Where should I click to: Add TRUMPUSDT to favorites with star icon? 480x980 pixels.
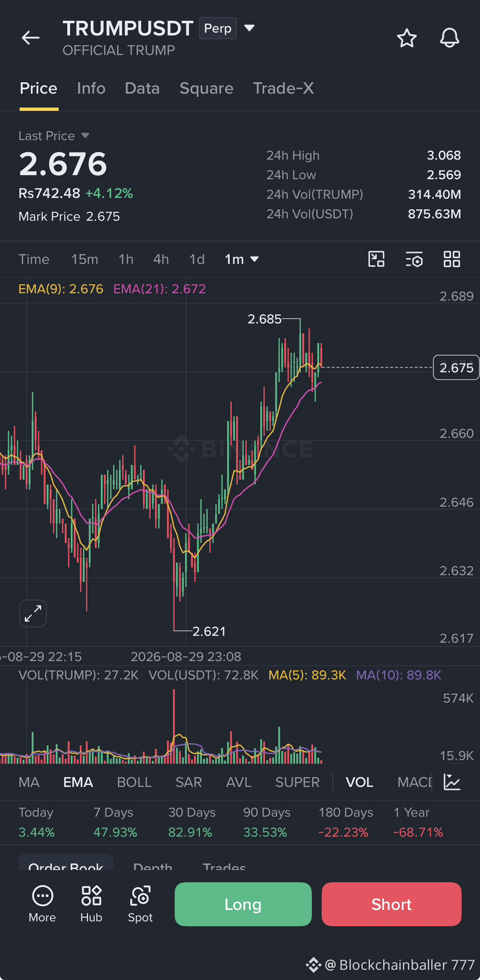pos(407,38)
